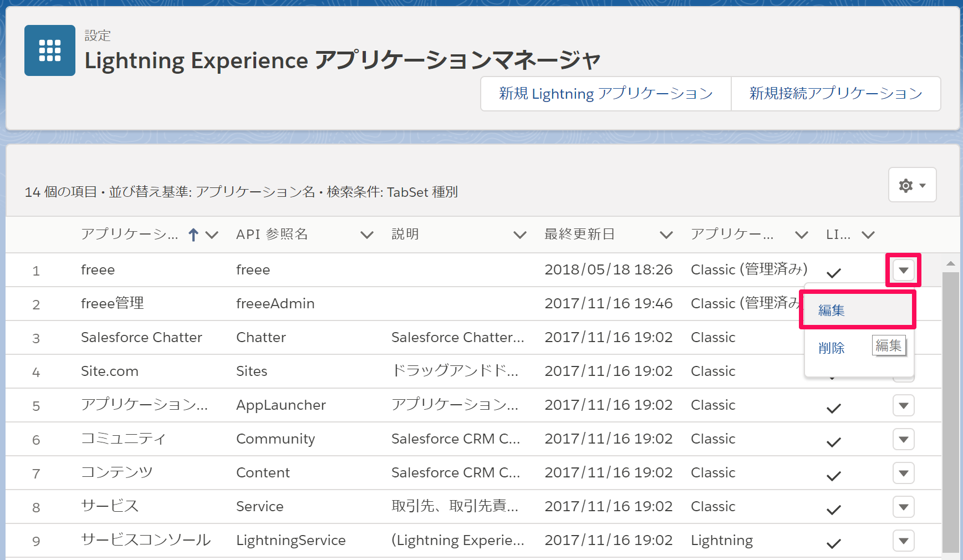Viewport: 963px width, 560px height.
Task: Click the ドラッグアンドド... description cell
Action: pos(455,371)
